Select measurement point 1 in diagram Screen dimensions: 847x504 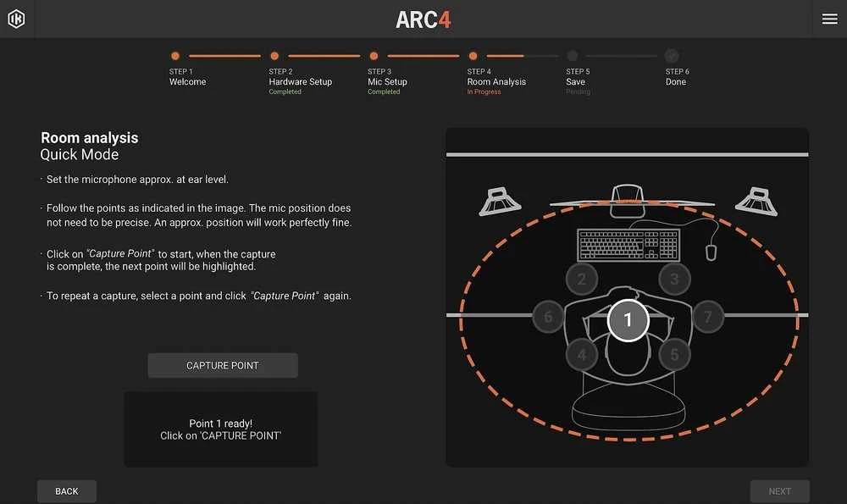coord(628,320)
